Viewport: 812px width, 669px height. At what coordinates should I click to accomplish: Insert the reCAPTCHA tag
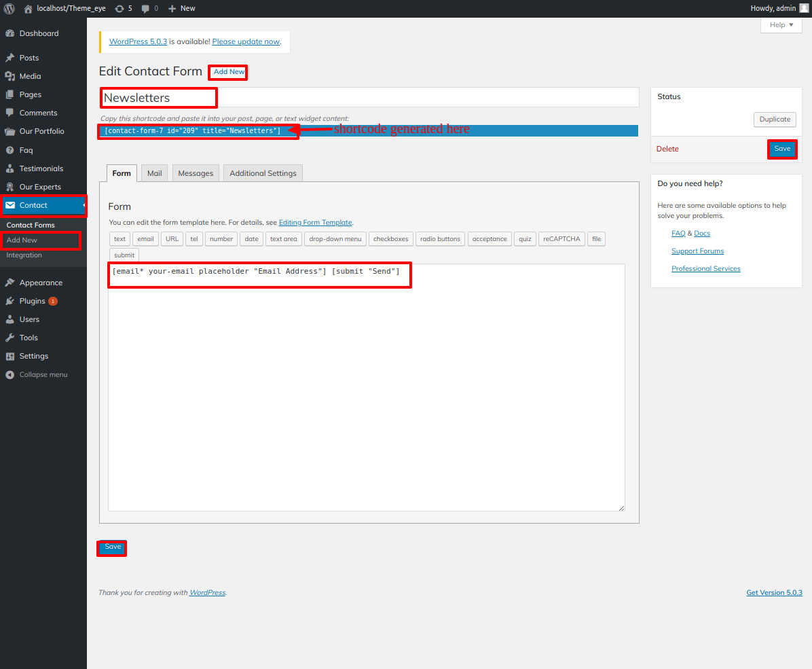coord(562,239)
